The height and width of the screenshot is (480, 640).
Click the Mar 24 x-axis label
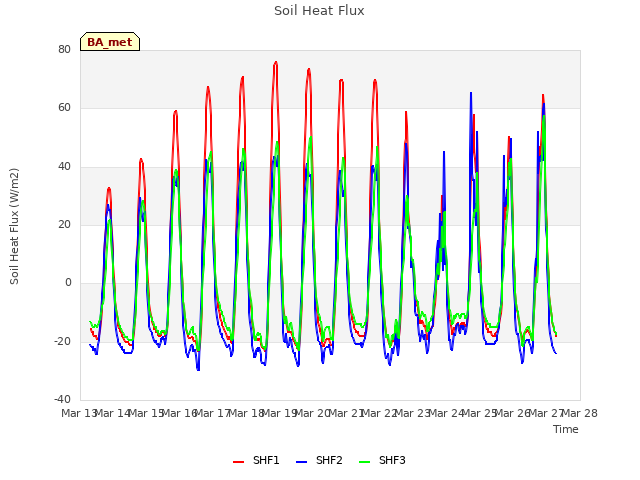click(446, 413)
